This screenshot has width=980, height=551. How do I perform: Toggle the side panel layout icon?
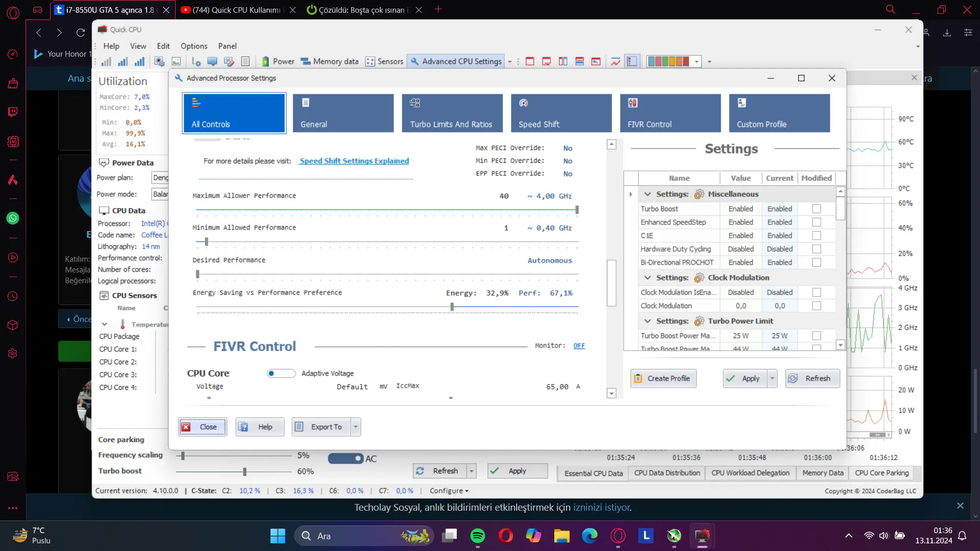point(632,62)
